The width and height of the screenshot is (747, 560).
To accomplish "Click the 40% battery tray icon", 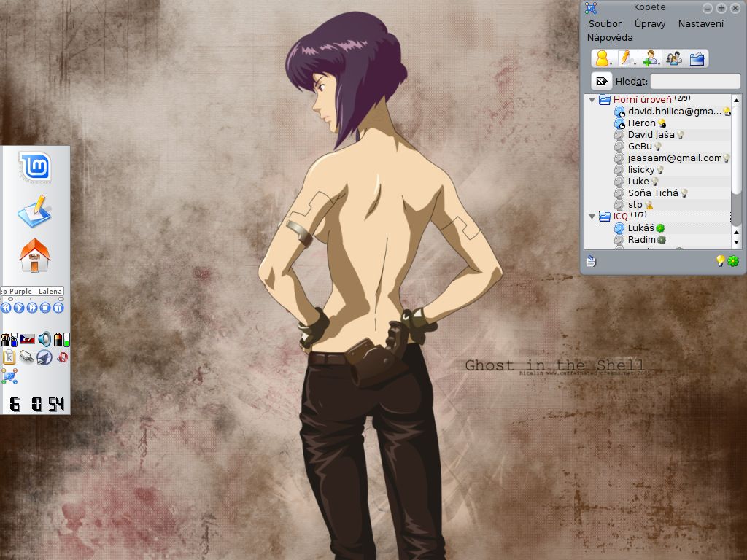I will coord(9,340).
